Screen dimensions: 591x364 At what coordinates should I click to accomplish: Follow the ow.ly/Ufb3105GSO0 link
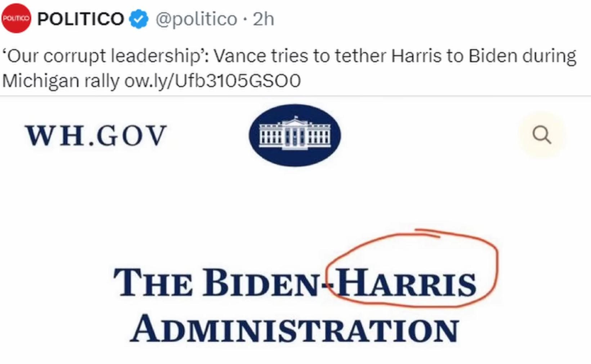click(212, 81)
